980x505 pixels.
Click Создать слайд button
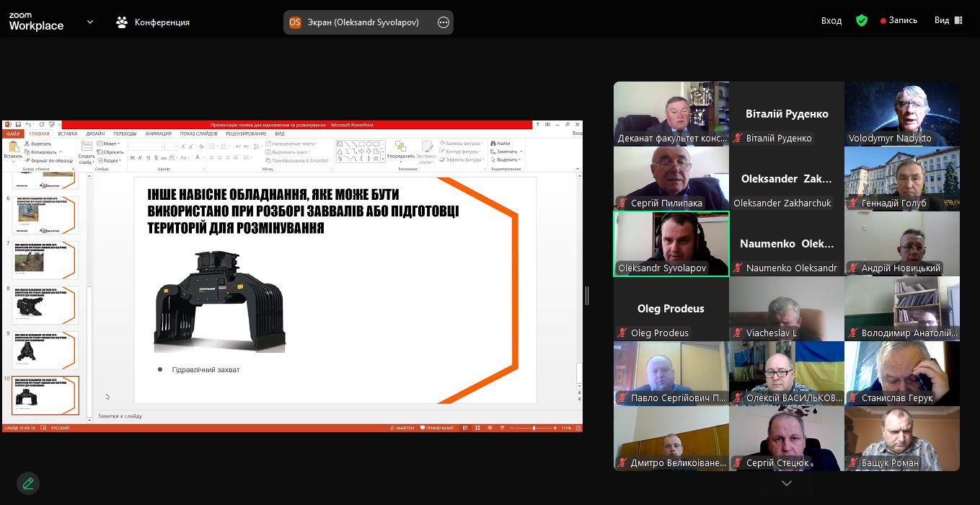(87, 151)
